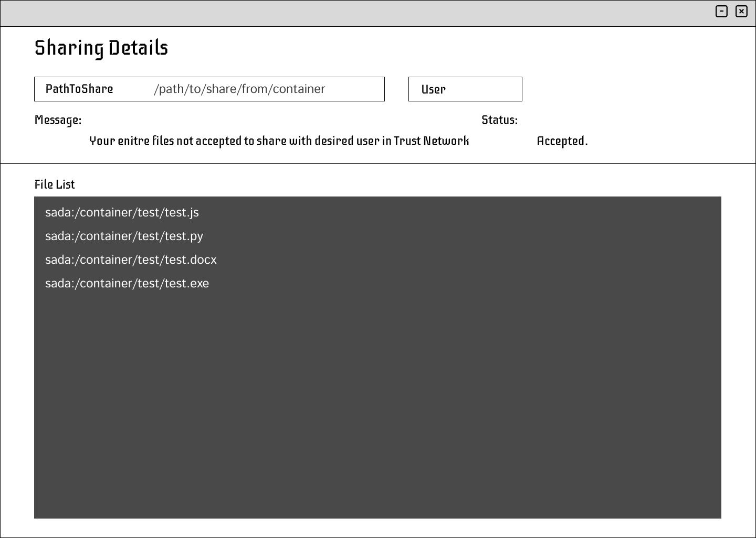Select file sada:/container/test/test.py
The width and height of the screenshot is (756, 538).
tap(124, 236)
